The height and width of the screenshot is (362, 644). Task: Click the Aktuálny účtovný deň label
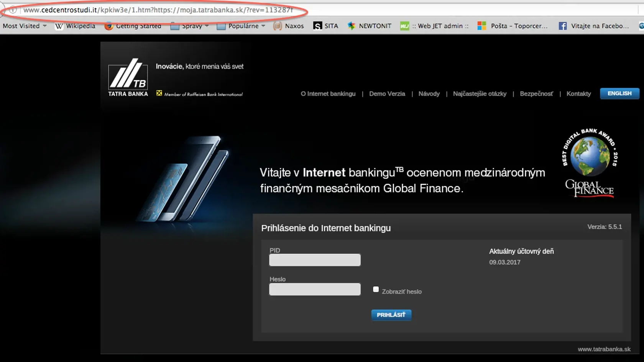click(x=521, y=251)
